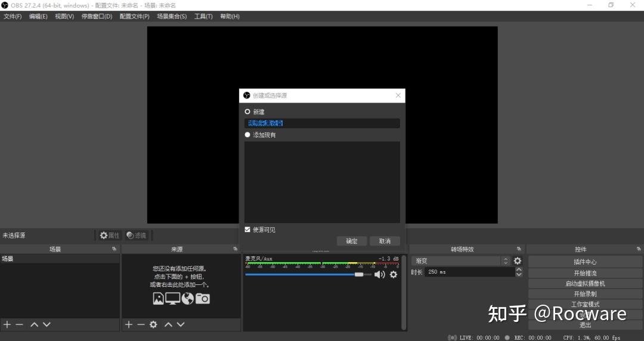This screenshot has height=341, width=644.
Task: Open the 工具(T) menu
Action: (x=203, y=17)
